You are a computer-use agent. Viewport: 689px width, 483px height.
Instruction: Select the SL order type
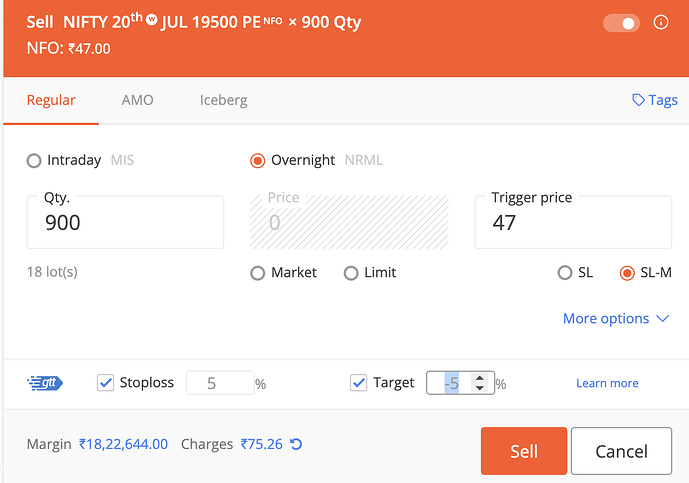565,273
